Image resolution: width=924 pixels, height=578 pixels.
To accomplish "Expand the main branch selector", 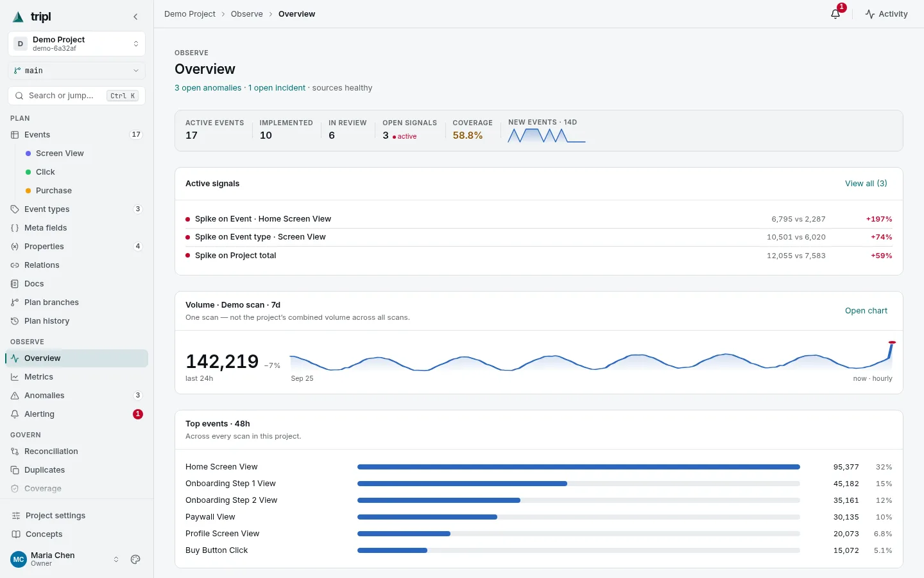I will 76,71.
